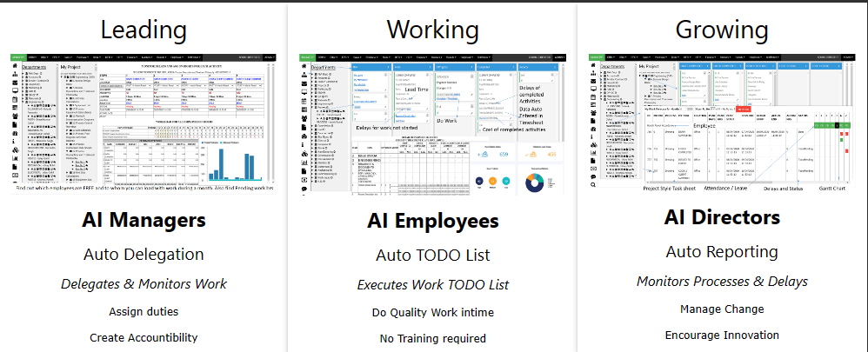The height and width of the screenshot is (352, 868).
Task: Click org chart icon in Growing screenshot sidebar
Action: click(593, 73)
